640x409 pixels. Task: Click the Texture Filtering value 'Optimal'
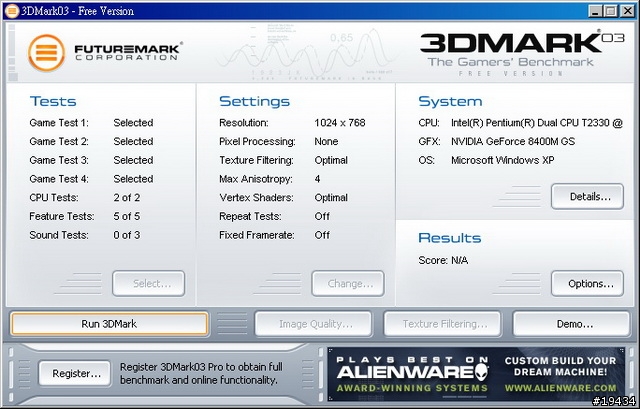331,160
